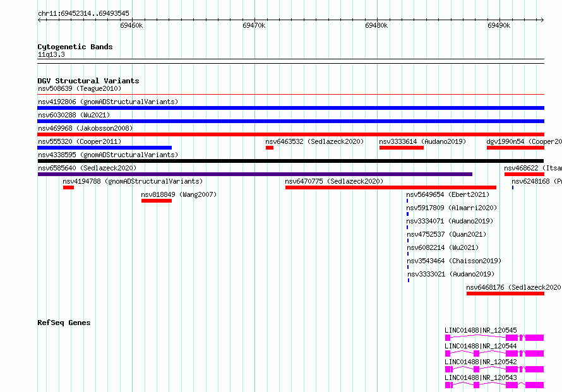Open the nsv3543464 (Chaisson2019) variant label
The width and height of the screenshot is (562, 392).
pos(454,261)
